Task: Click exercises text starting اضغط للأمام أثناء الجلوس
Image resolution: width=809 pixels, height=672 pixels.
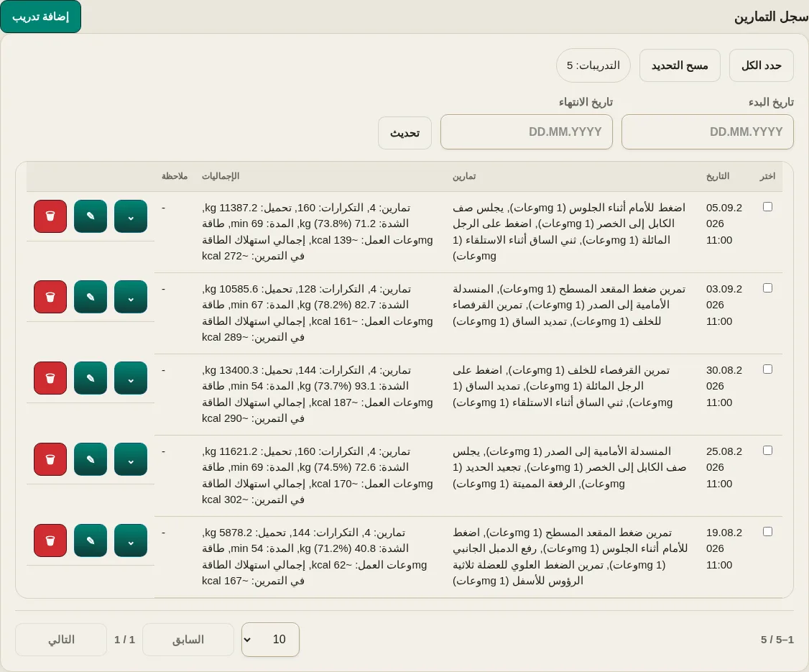Action: point(569,231)
